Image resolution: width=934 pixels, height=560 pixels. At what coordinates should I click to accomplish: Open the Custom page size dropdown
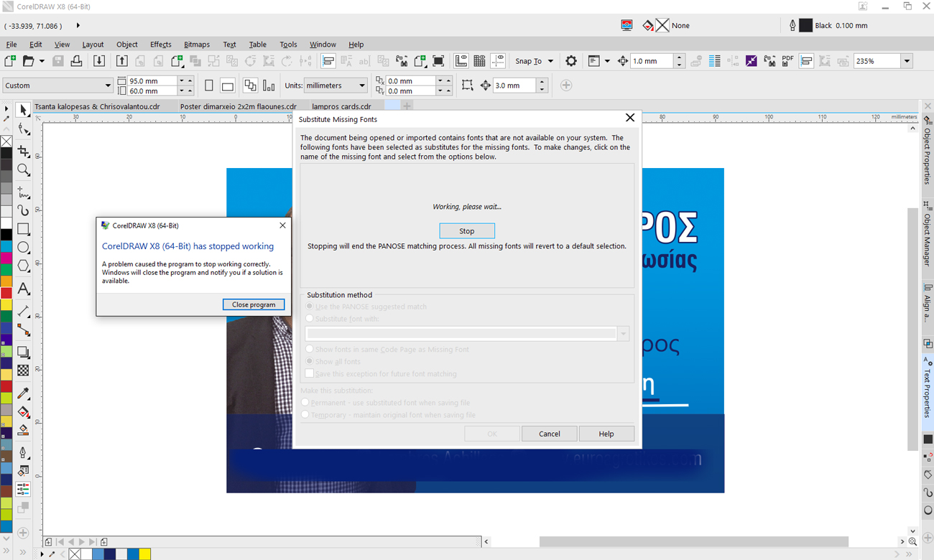pyautogui.click(x=108, y=85)
